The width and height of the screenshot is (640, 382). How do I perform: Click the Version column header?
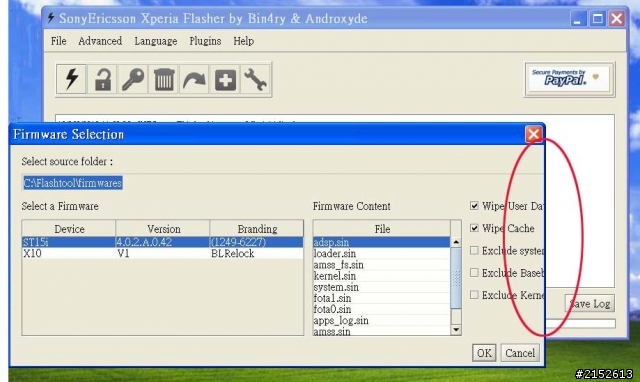163,229
